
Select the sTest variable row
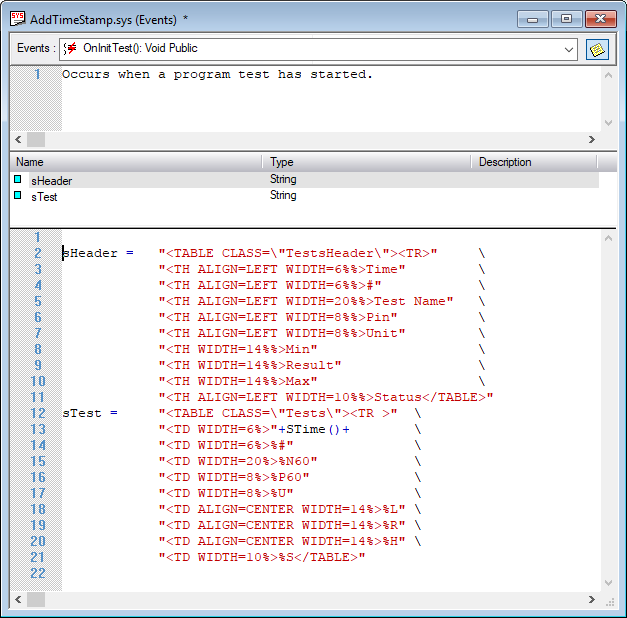tap(306, 196)
